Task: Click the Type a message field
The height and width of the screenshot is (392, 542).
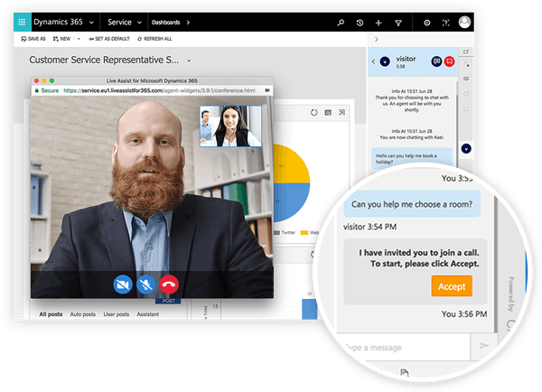Action: 403,347
